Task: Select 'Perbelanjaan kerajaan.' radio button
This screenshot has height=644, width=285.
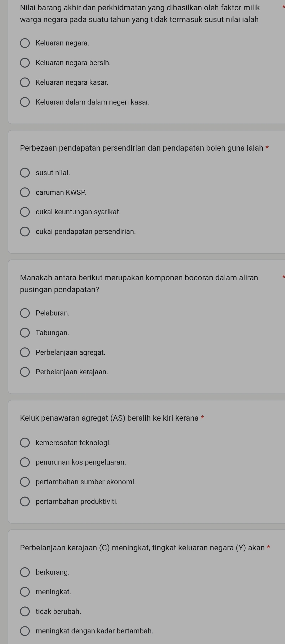Action: [x=25, y=372]
